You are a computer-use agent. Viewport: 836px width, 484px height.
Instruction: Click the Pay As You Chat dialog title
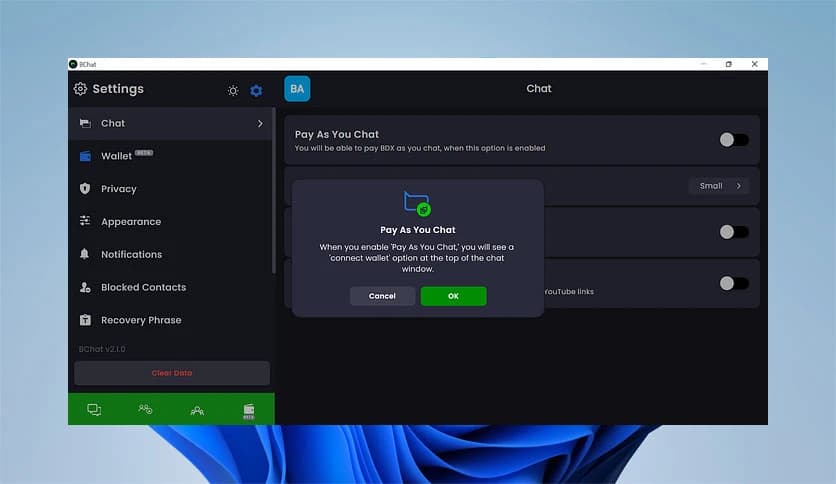coord(417,230)
